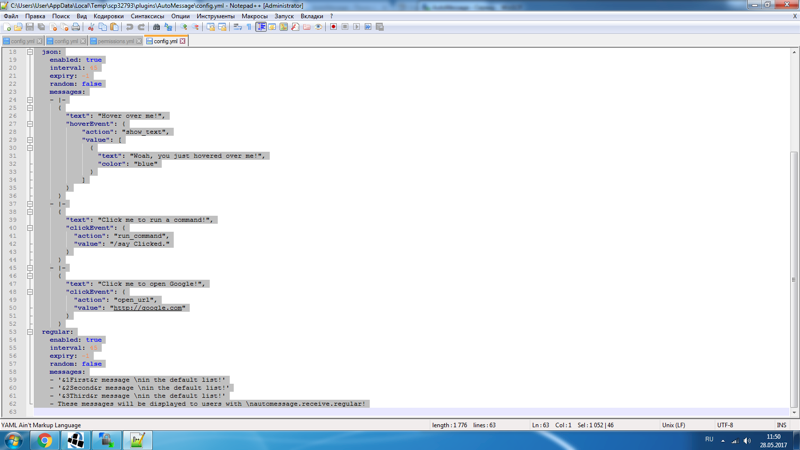Click Unix (LF) in the status bar
Screen dimensions: 800x450
point(673,425)
